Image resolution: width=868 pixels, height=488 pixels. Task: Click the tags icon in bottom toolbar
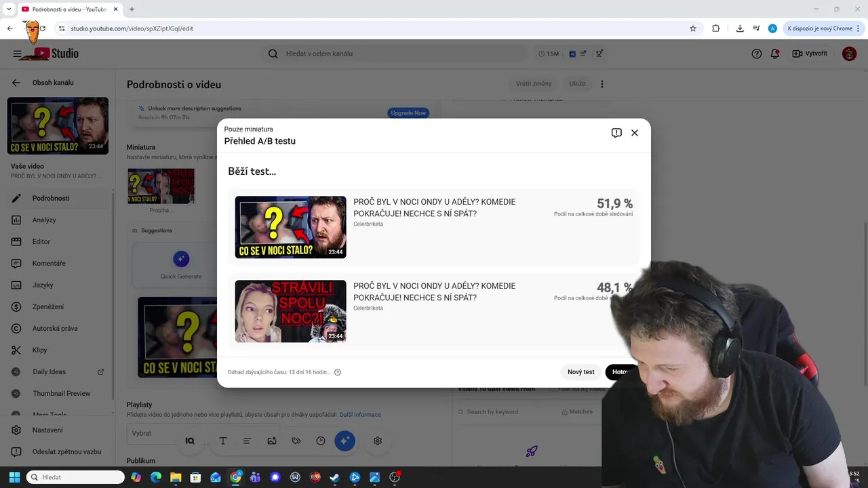(296, 441)
